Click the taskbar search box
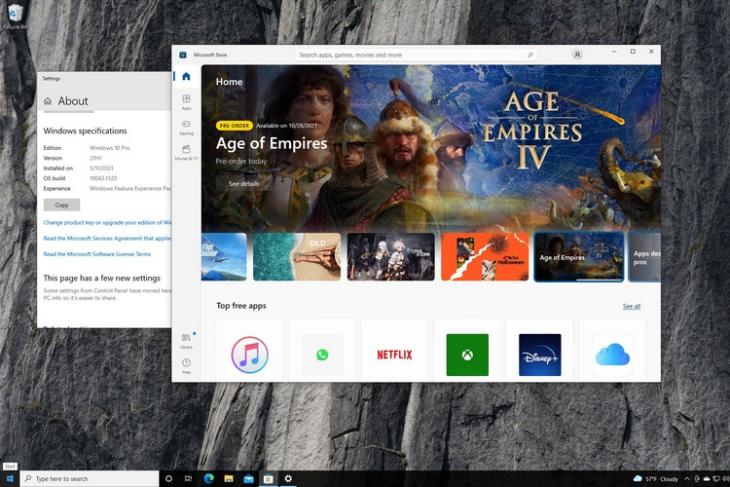The image size is (730, 487). [90, 479]
